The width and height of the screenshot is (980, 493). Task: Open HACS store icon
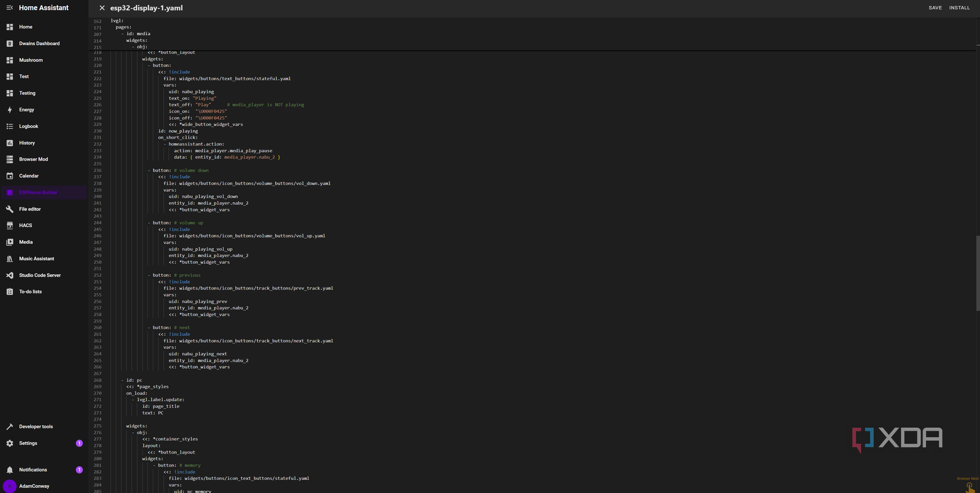tap(10, 226)
